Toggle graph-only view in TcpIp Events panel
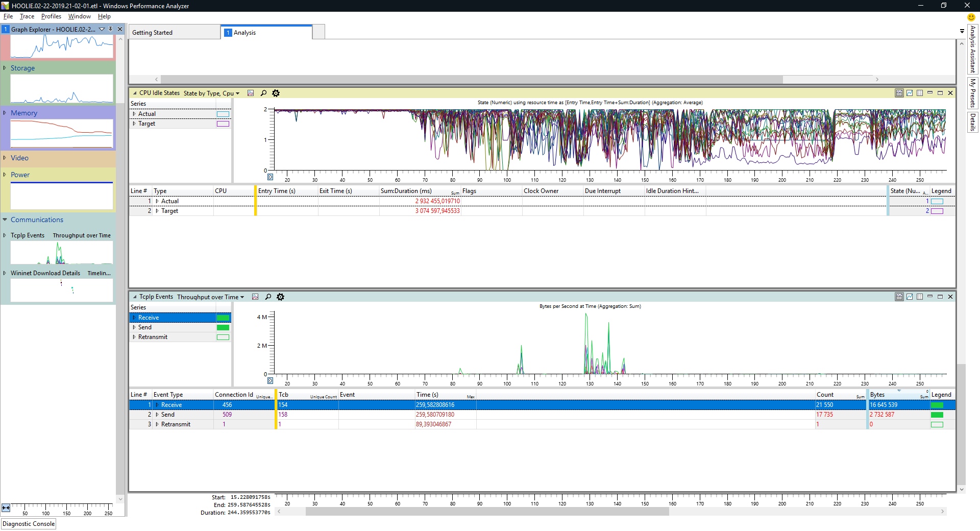The image size is (980, 531). click(x=910, y=297)
